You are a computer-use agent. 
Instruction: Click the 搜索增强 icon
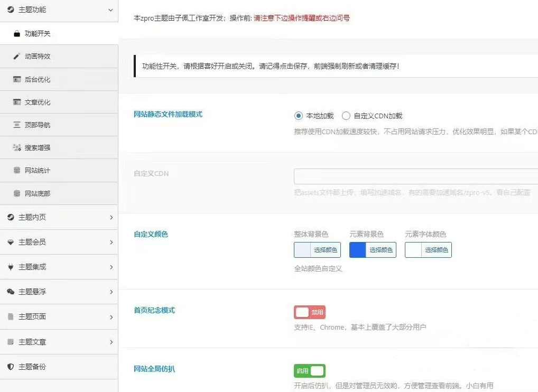click(x=16, y=147)
